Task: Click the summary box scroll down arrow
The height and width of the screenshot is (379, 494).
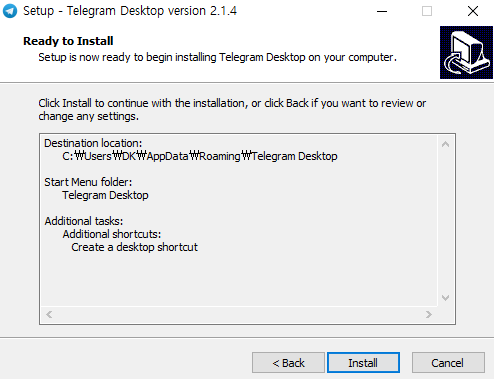Action: pos(446,298)
